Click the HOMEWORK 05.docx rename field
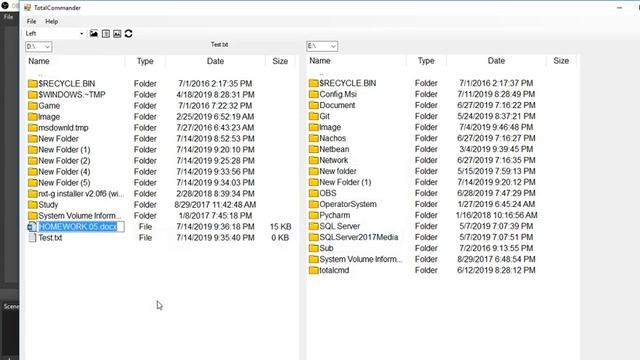Image resolution: width=640 pixels, height=360 pixels. pos(81,227)
